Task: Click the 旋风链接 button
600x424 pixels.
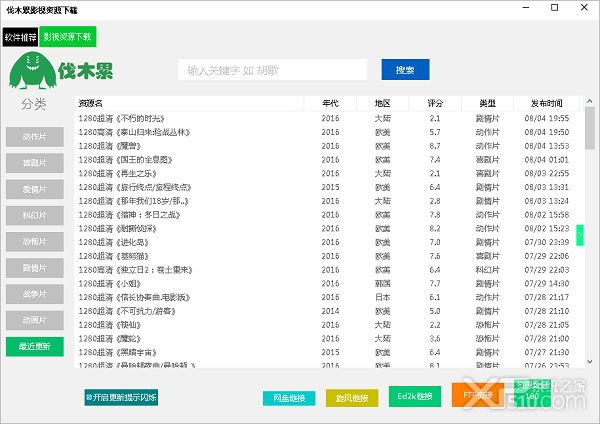Action: [352, 398]
